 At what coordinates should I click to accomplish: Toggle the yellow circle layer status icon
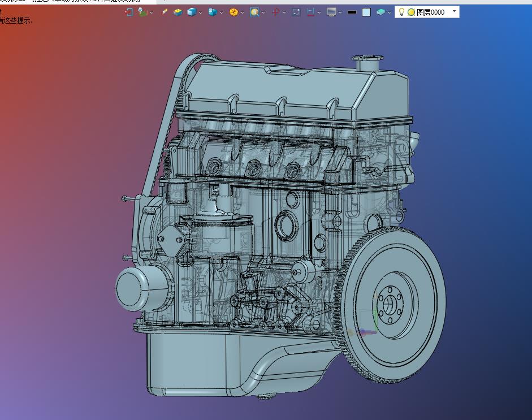(411, 12)
